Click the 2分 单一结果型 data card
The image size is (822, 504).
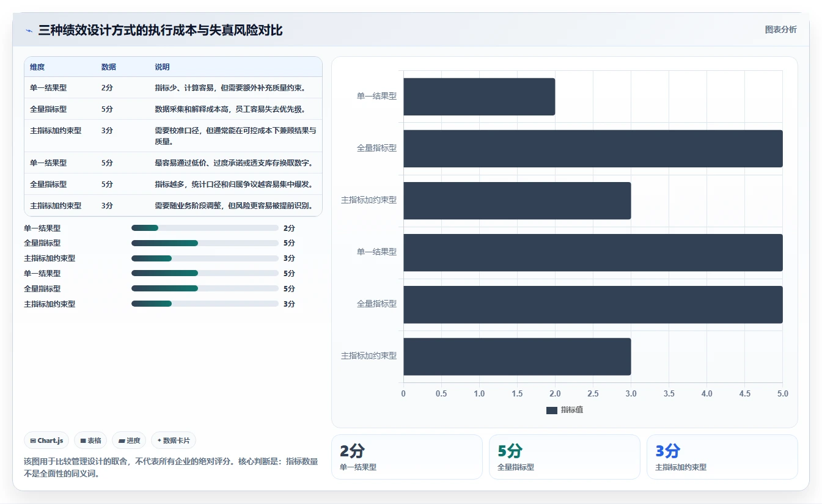coord(407,457)
